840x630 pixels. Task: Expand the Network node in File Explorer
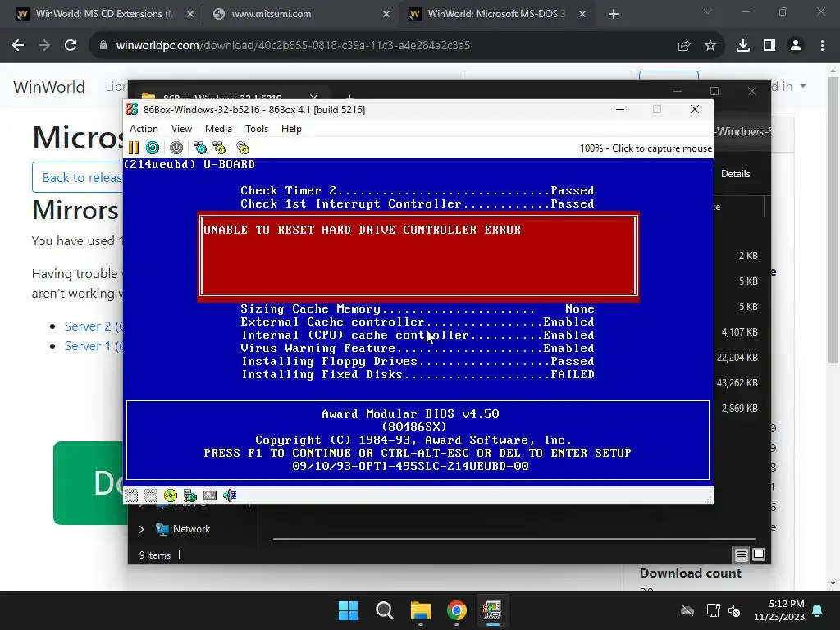point(141,529)
